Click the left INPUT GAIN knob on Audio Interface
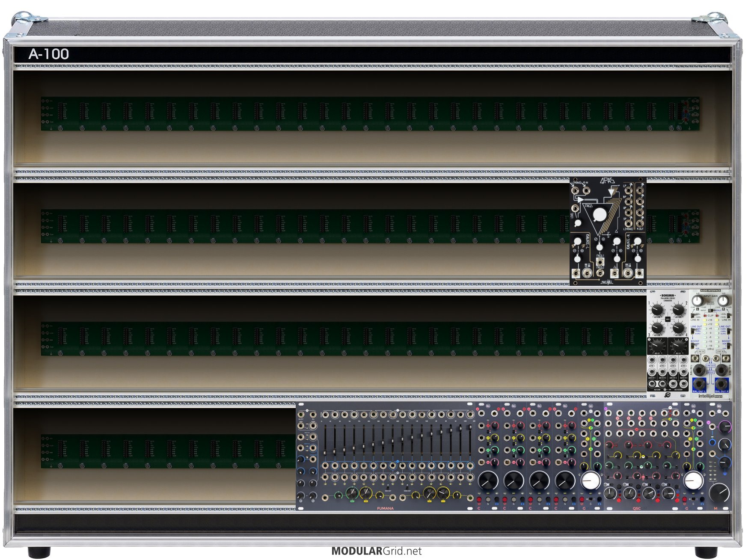 tap(698, 300)
